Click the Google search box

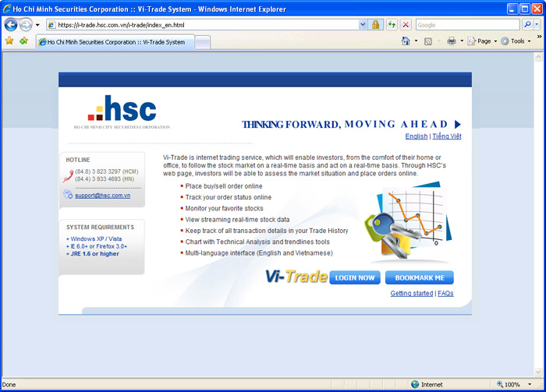pyautogui.click(x=467, y=25)
